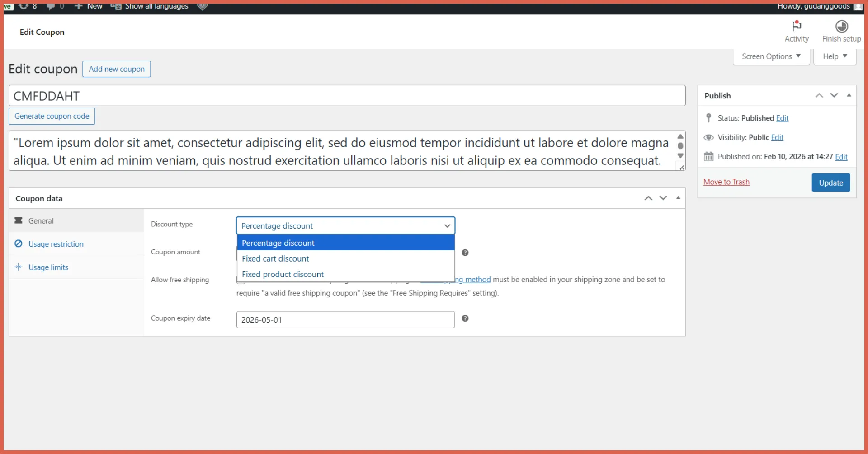
Task: Open the Activity flag icon
Action: [796, 26]
